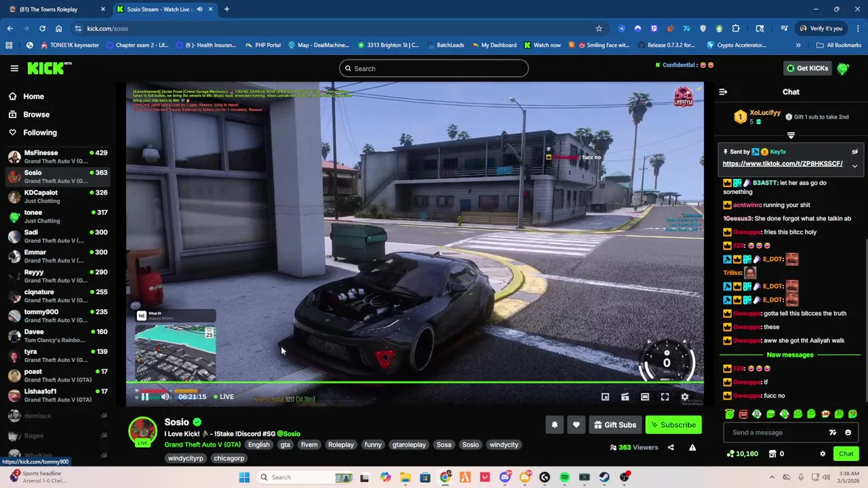Click the Kick logo

(x=49, y=68)
